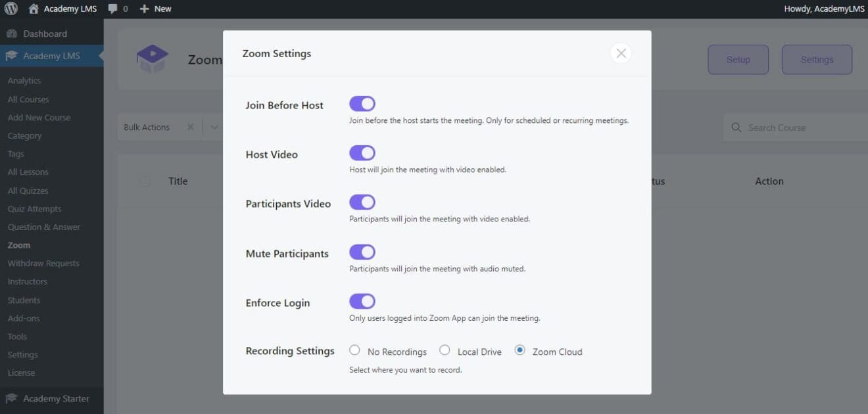
Task: Toggle Enforce Login off
Action: [x=362, y=300]
